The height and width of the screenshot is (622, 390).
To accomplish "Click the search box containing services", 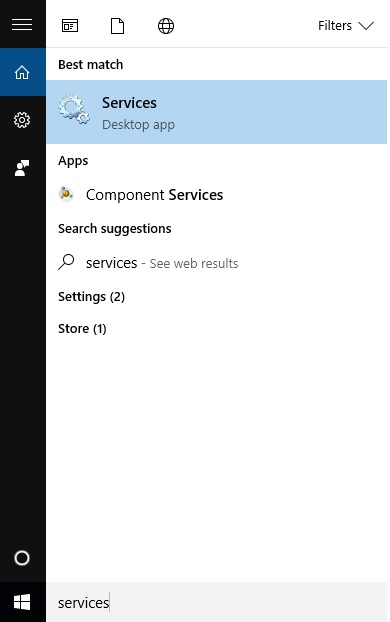I will pos(217,602).
